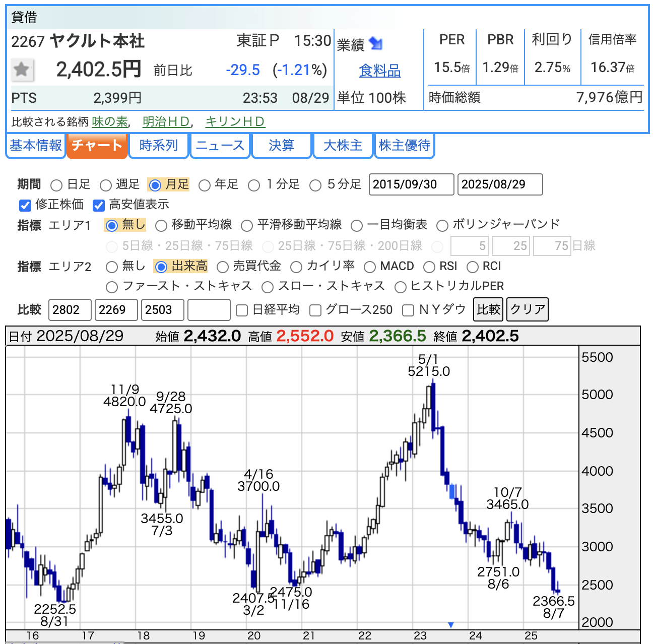Toggle the 高安値表示 checkbox
The image size is (654, 644).
[x=98, y=205]
